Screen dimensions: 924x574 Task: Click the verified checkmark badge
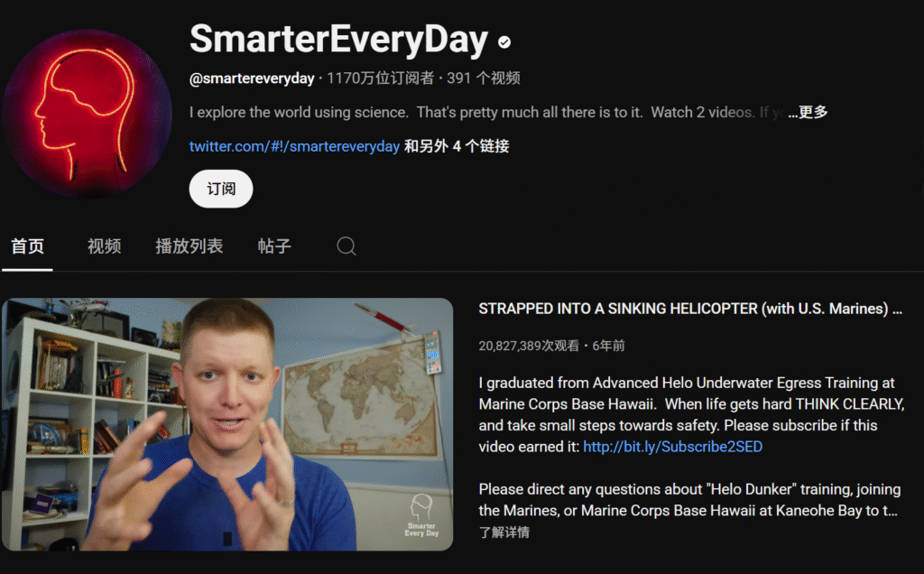click(504, 42)
